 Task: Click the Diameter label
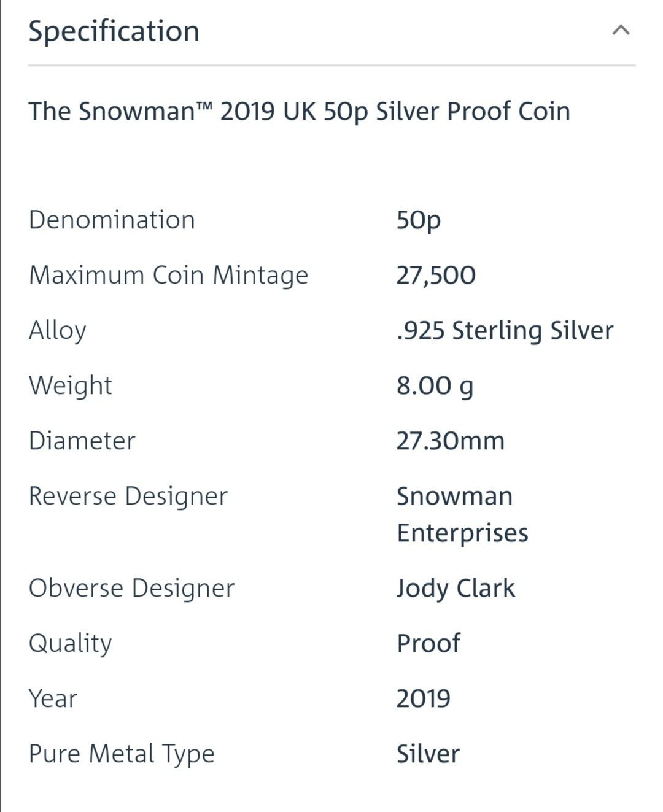(82, 441)
